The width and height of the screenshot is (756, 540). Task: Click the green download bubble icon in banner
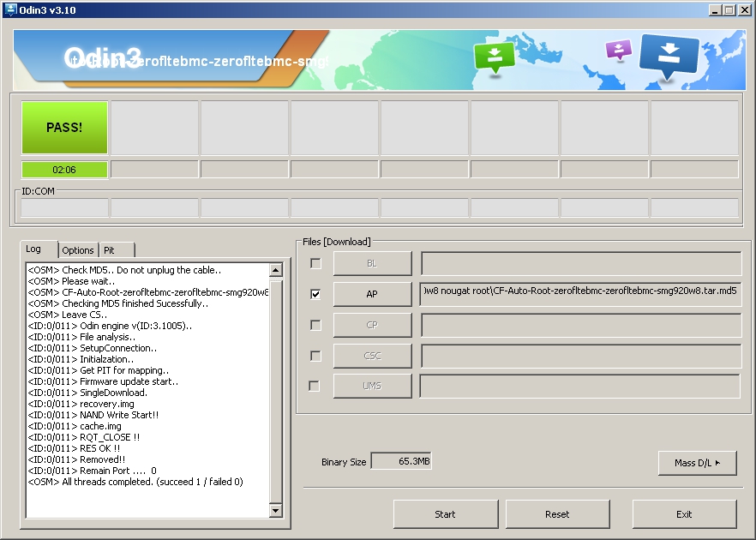pyautogui.click(x=495, y=57)
